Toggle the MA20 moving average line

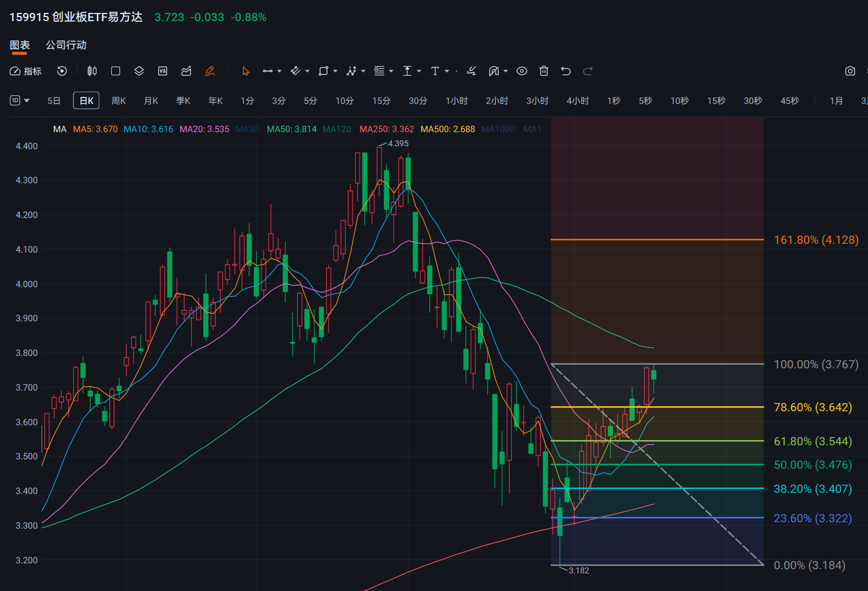[x=205, y=129]
